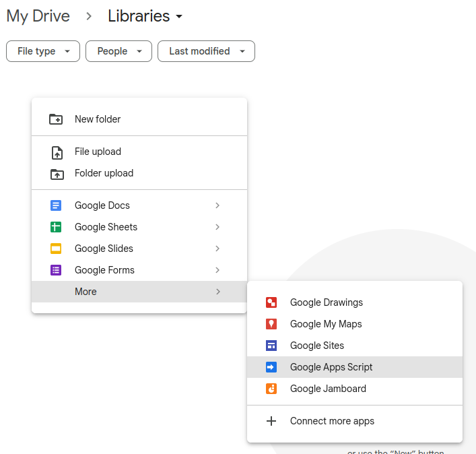Expand the Google Docs submenu chevron
The height and width of the screenshot is (454, 476).
217,205
